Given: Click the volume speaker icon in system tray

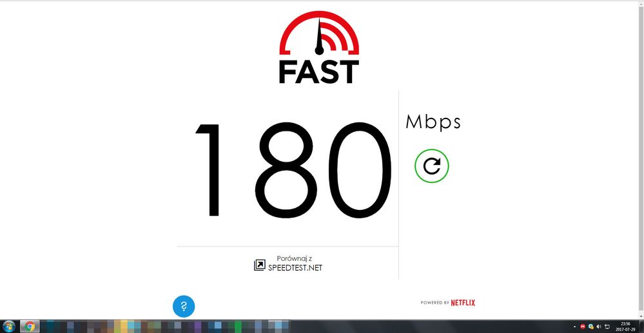Looking at the screenshot, I should (x=598, y=327).
